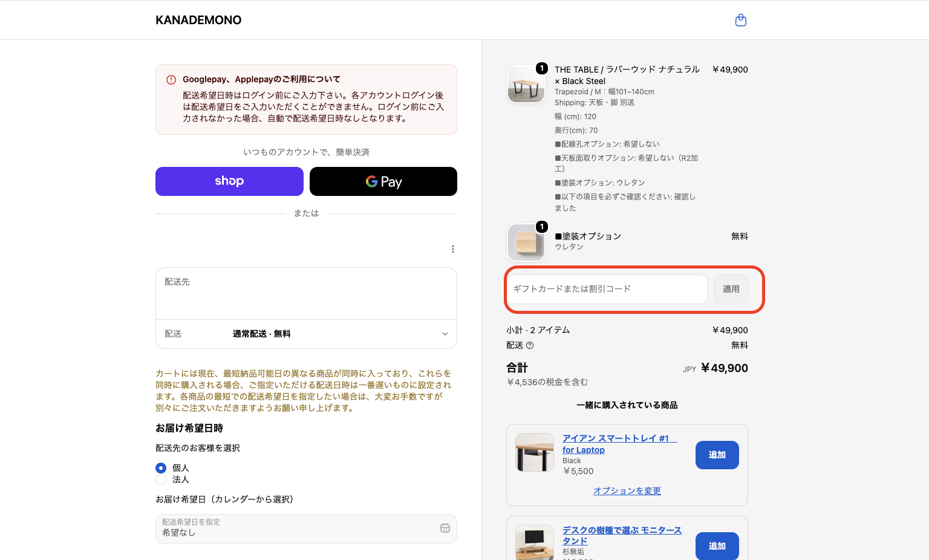
Task: Click the Shipping: 天板・脚 別送 line
Action: [595, 103]
